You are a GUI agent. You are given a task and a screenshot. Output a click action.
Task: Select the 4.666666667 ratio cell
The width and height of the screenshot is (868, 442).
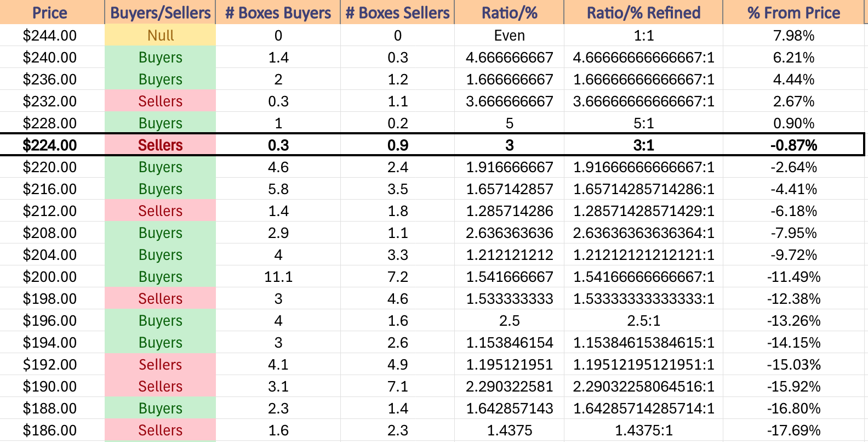[x=510, y=58]
